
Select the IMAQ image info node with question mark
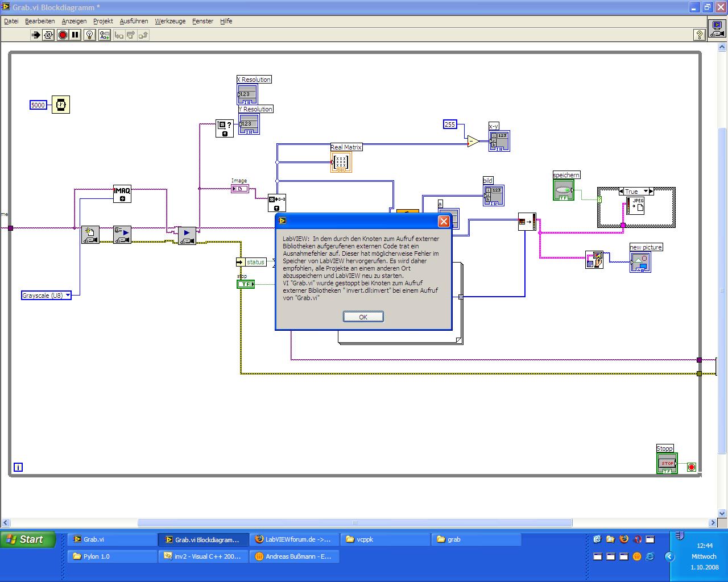[225, 128]
